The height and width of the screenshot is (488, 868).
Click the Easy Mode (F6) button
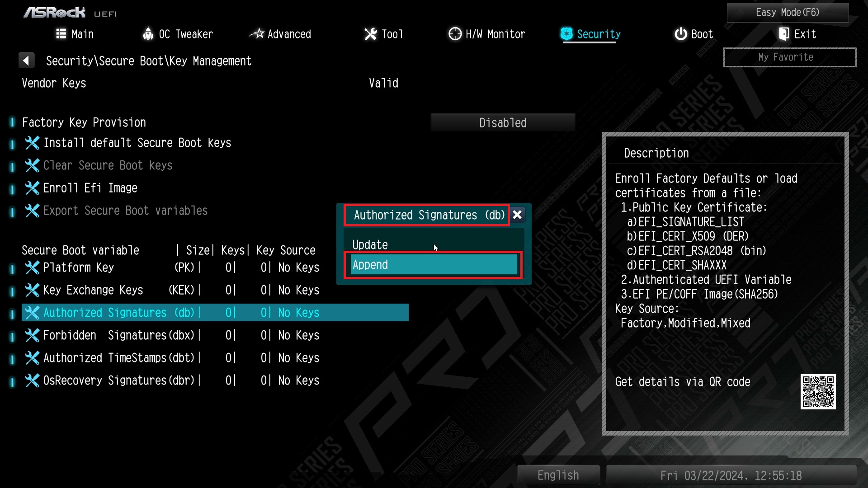click(788, 12)
